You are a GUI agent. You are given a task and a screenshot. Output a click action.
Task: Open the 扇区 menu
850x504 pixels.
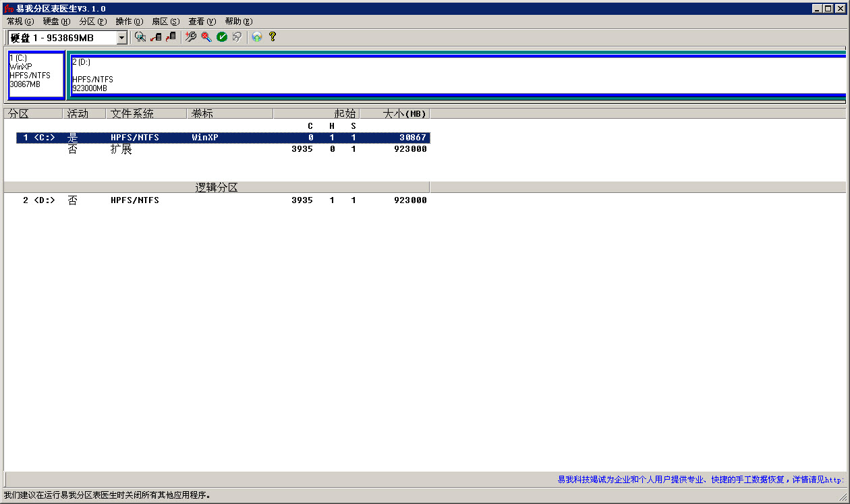[x=165, y=22]
